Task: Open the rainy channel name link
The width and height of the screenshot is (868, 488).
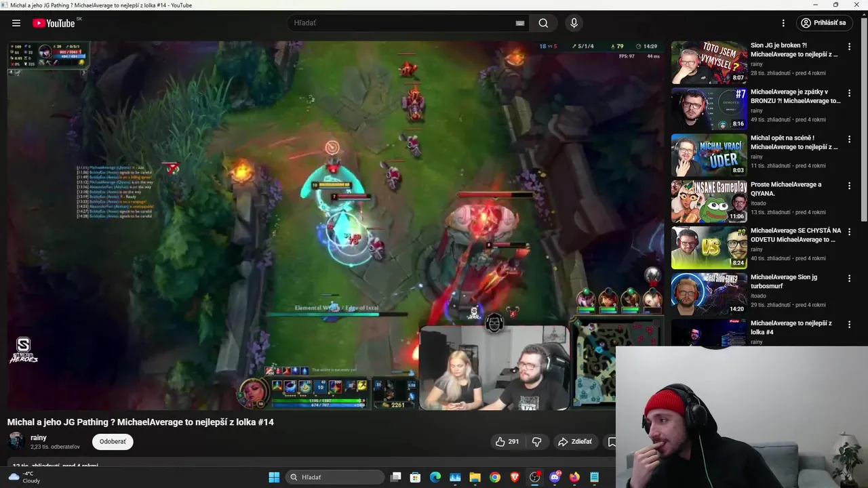Action: [39, 438]
